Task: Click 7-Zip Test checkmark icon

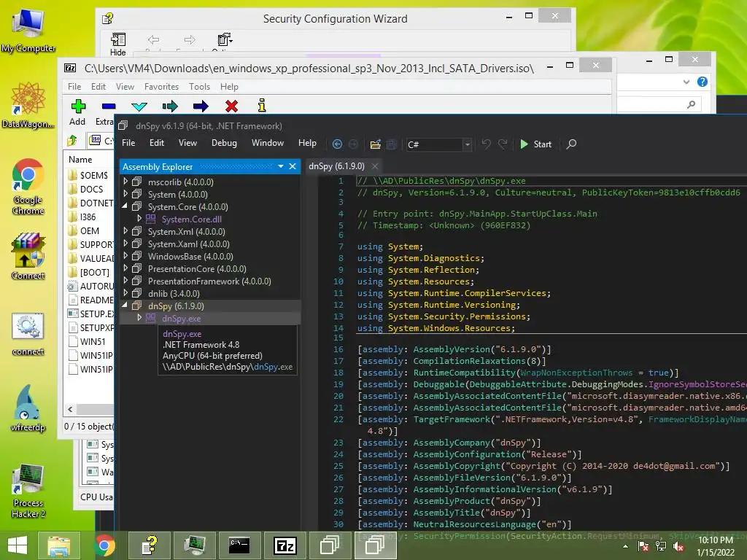Action: point(139,106)
